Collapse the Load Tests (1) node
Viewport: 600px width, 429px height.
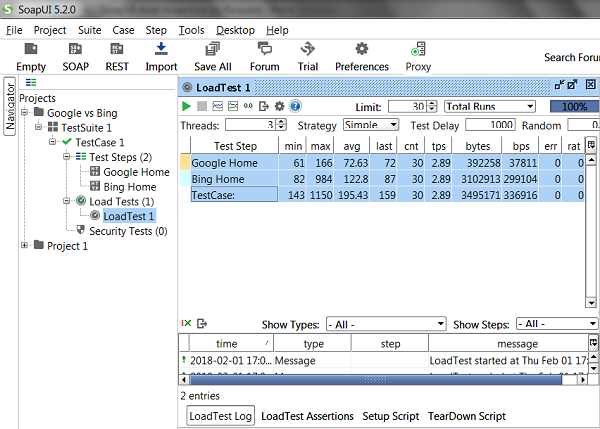[x=67, y=201]
